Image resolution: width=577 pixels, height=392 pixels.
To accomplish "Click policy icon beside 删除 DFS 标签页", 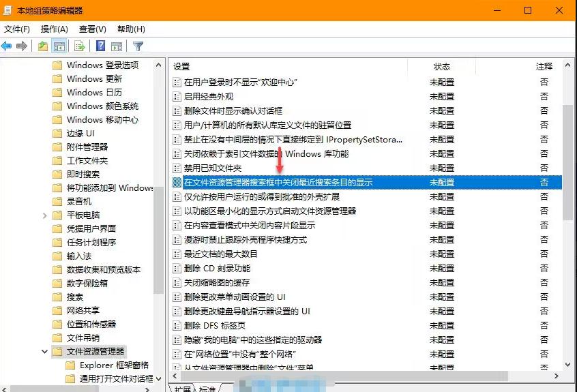I will pyautogui.click(x=177, y=326).
